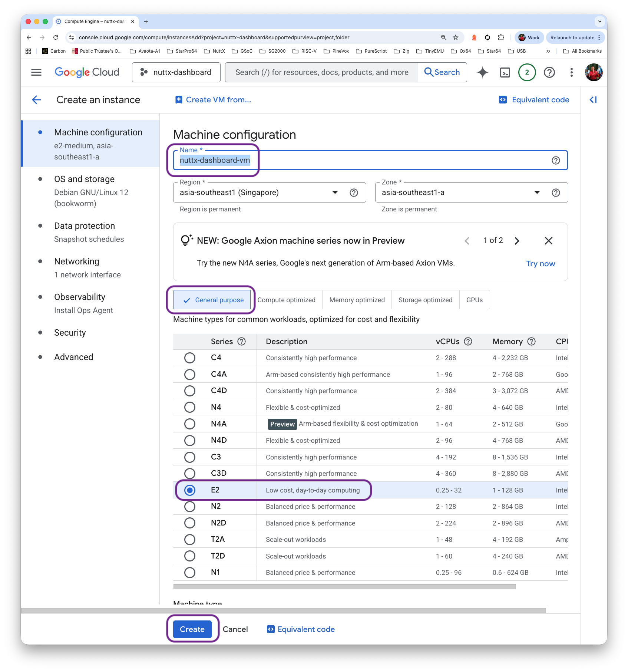The image size is (628, 672).
Task: Open notifications showing 2 alerts
Action: click(527, 72)
